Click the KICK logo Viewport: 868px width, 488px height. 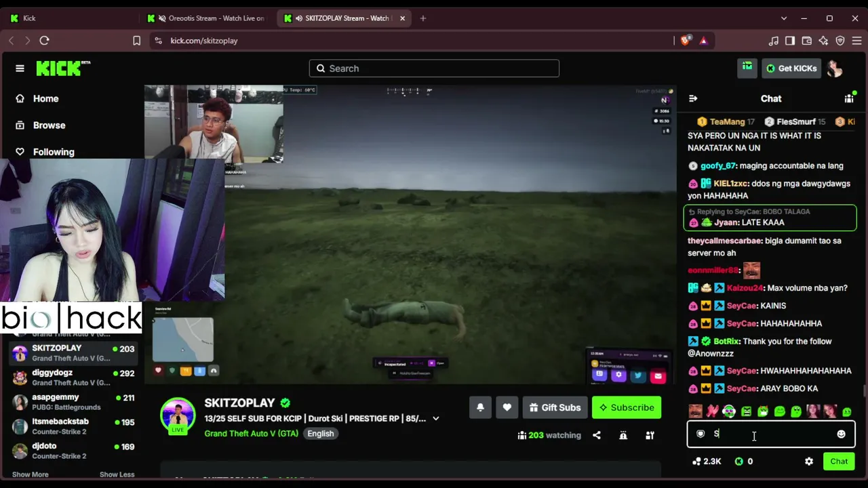pyautogui.click(x=63, y=68)
